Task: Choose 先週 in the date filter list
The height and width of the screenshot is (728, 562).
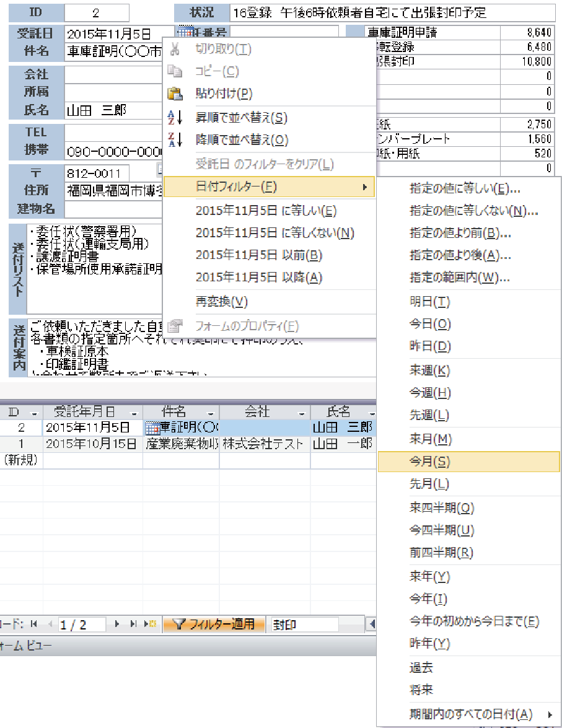Action: 429,415
